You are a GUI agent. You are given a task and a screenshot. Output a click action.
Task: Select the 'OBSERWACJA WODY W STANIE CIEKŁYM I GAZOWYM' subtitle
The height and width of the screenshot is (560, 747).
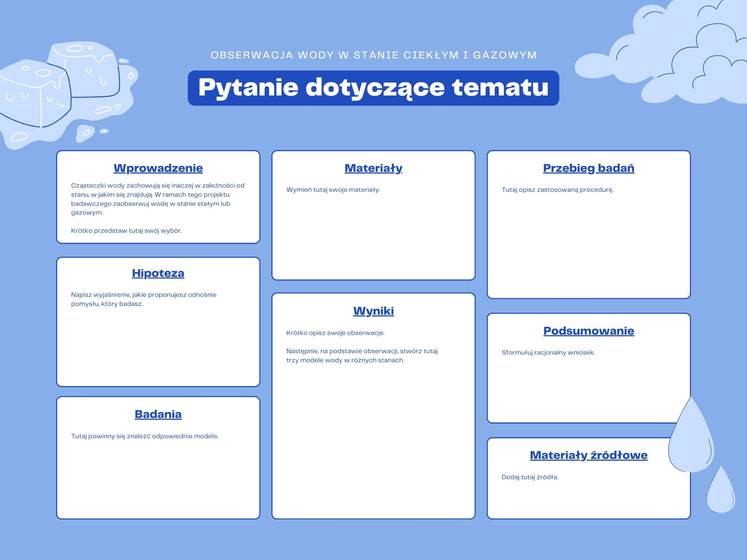point(373,55)
